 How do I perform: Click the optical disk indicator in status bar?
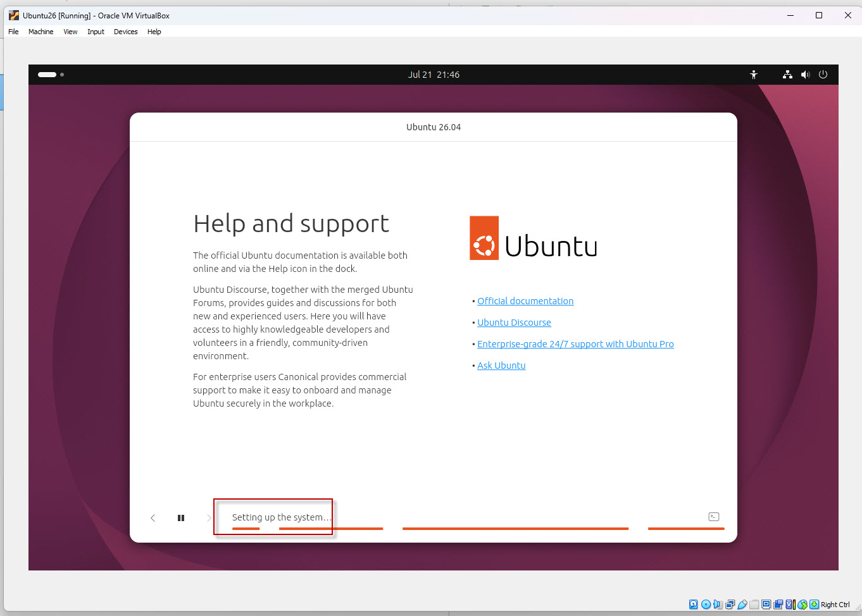click(706, 605)
